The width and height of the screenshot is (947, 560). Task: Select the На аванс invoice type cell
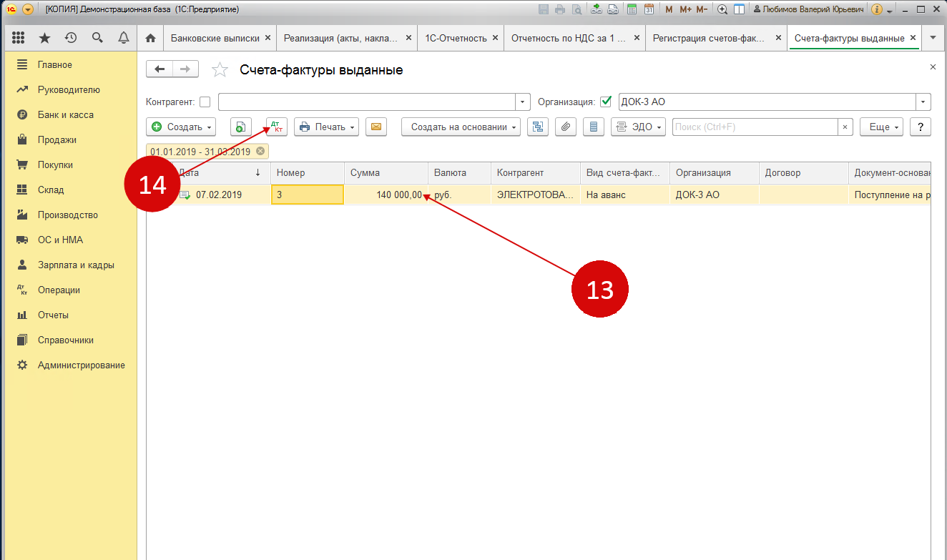pos(624,195)
